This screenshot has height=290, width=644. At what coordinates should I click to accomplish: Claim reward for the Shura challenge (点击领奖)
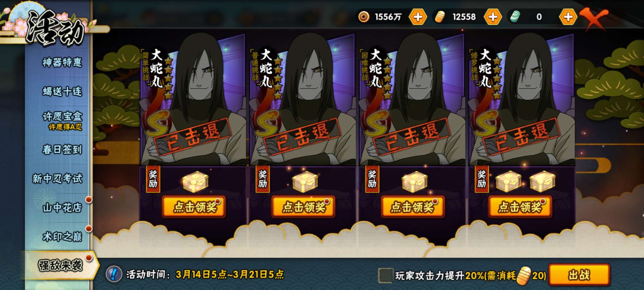pyautogui.click(x=520, y=206)
